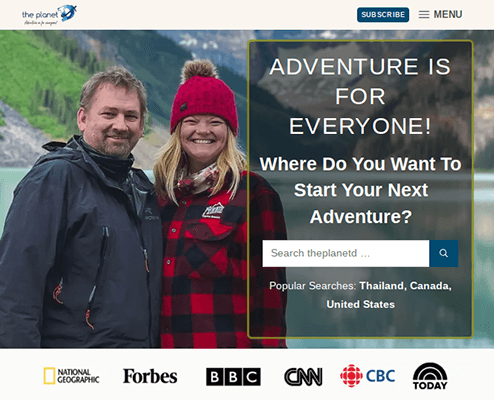
Task: Click the TODAY show logo
Action: pos(430,376)
